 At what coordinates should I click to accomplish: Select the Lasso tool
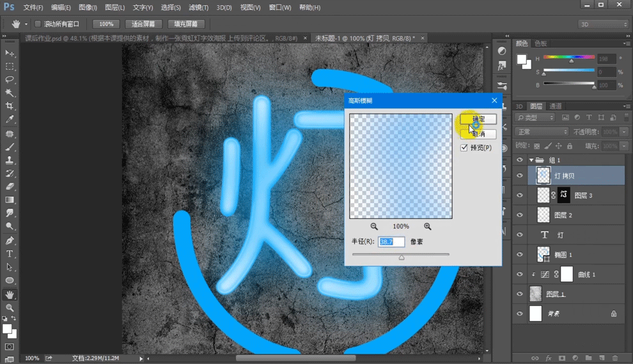(x=10, y=79)
